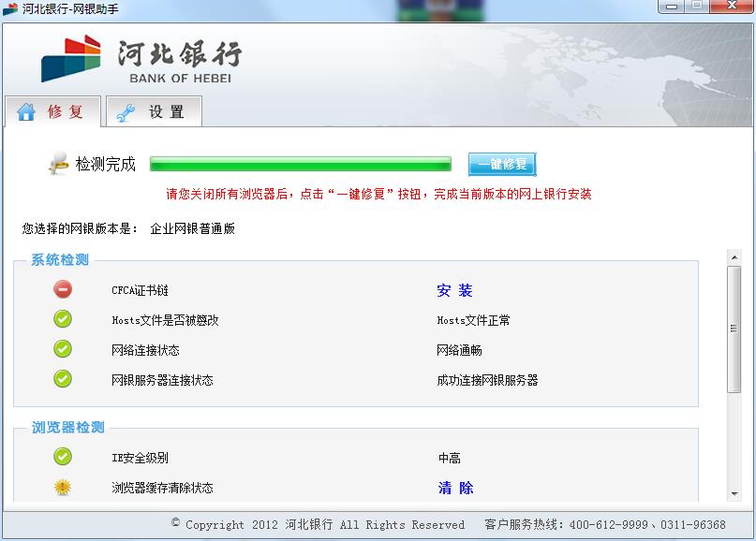
Task: Click the 网络通畅 status text
Action: pos(459,350)
